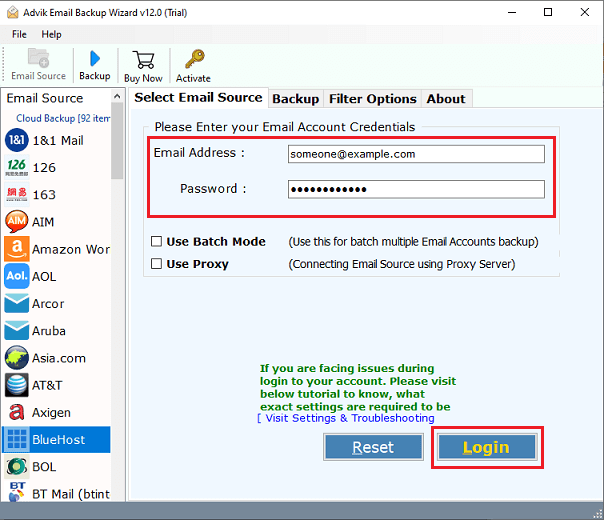Screen dimensions: 604x520
Task: Click the app icon in title bar
Action: point(12,12)
